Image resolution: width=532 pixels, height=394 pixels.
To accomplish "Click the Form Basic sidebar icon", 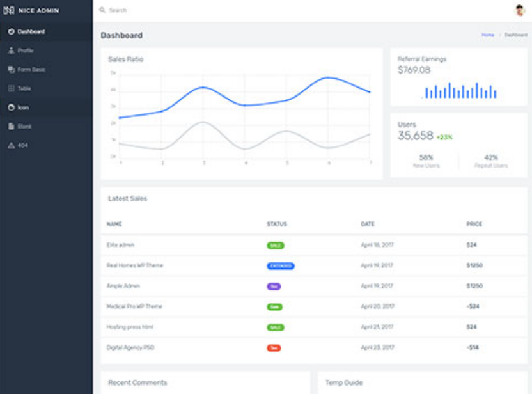I will (12, 70).
